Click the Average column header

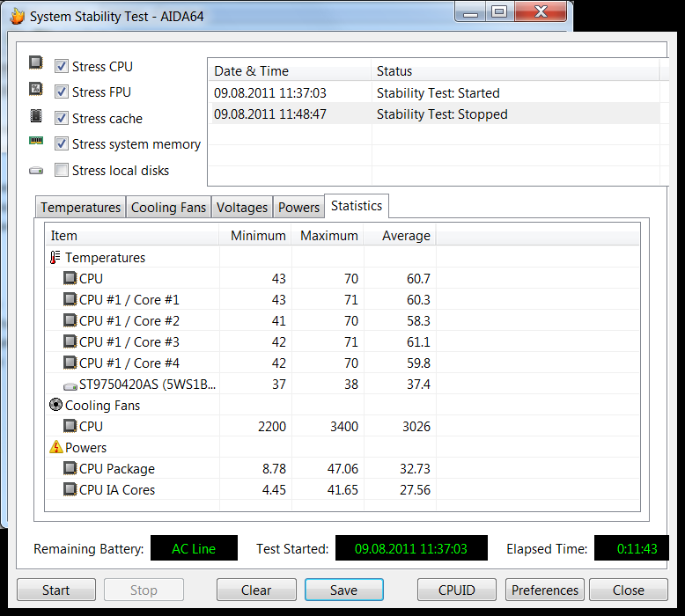[x=406, y=236]
